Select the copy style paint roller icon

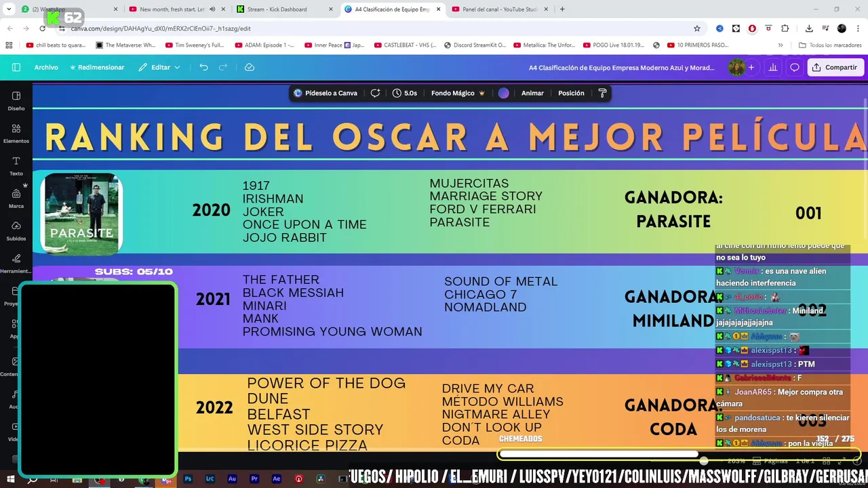pyautogui.click(x=602, y=93)
